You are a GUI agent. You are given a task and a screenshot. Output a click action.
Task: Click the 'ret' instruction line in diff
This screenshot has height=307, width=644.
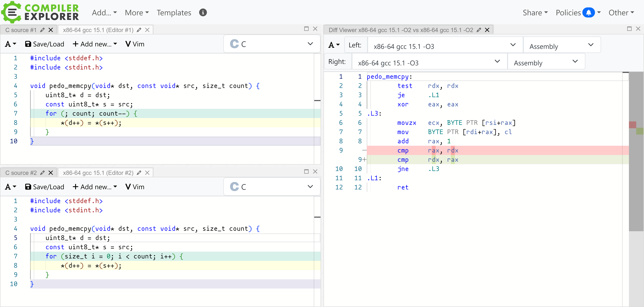point(403,188)
